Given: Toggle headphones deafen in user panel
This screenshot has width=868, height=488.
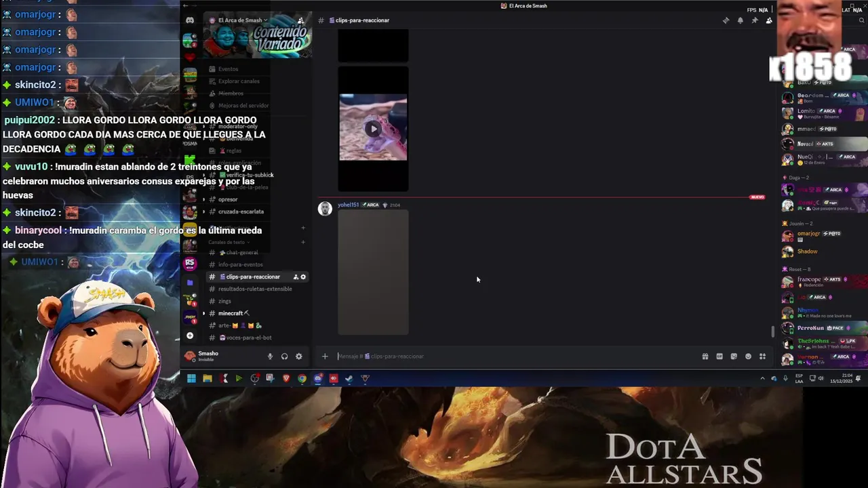Looking at the screenshot, I should point(284,357).
